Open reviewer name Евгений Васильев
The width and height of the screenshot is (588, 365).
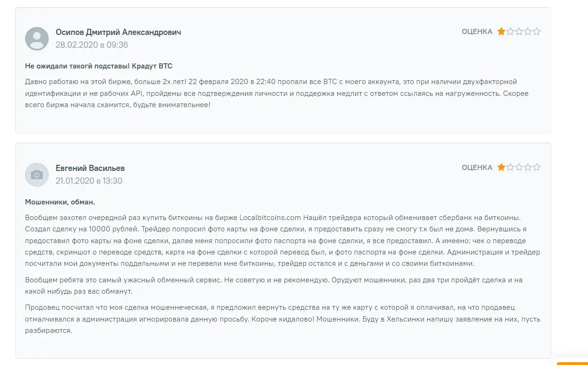click(90, 168)
